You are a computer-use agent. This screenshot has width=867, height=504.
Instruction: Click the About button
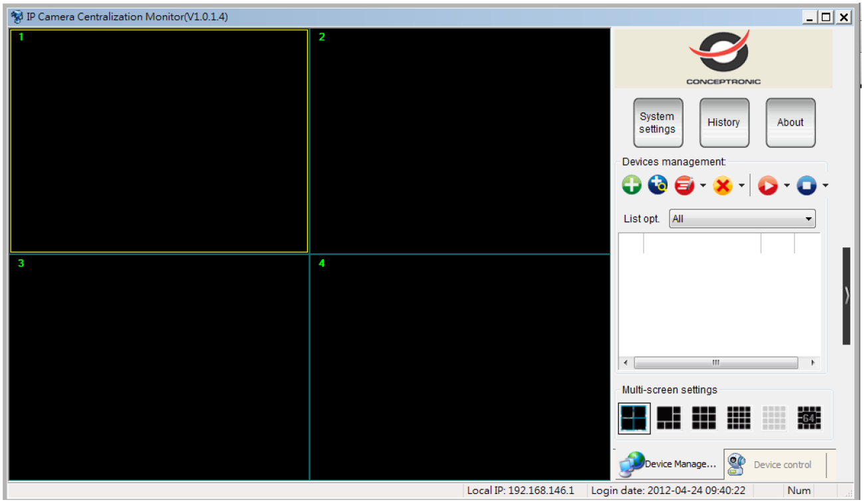[x=791, y=123]
